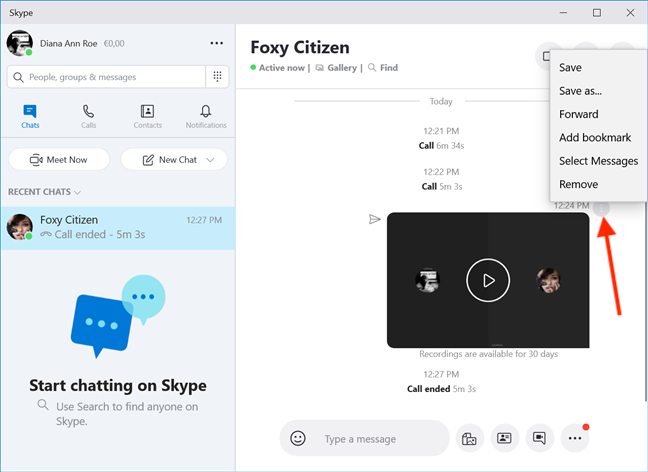Choose Remove from the context menu

tap(578, 184)
